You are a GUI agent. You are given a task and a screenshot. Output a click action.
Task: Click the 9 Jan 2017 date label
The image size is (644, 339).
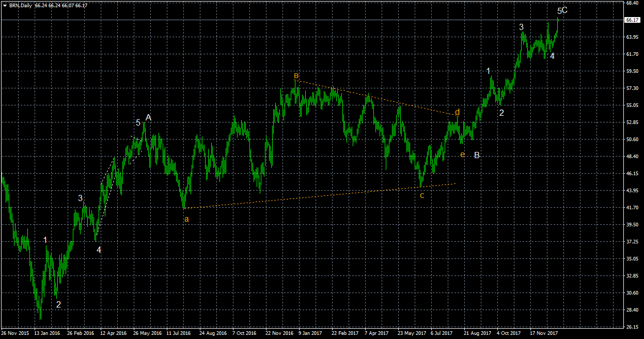point(310,334)
